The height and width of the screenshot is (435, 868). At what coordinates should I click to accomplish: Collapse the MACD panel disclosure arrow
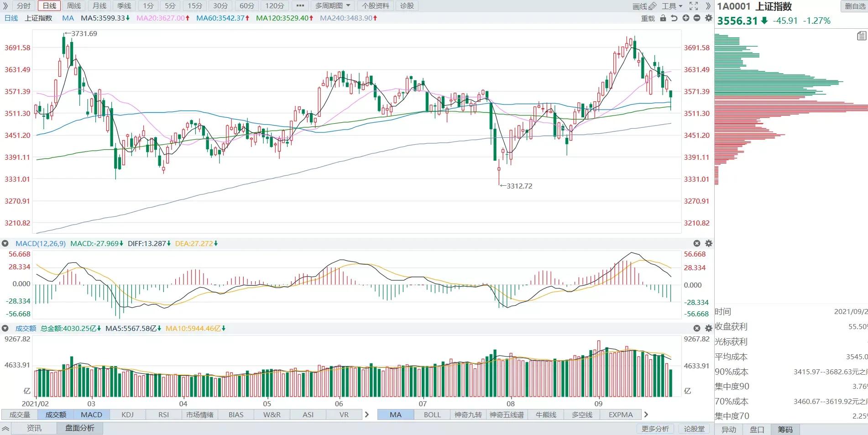[5, 244]
